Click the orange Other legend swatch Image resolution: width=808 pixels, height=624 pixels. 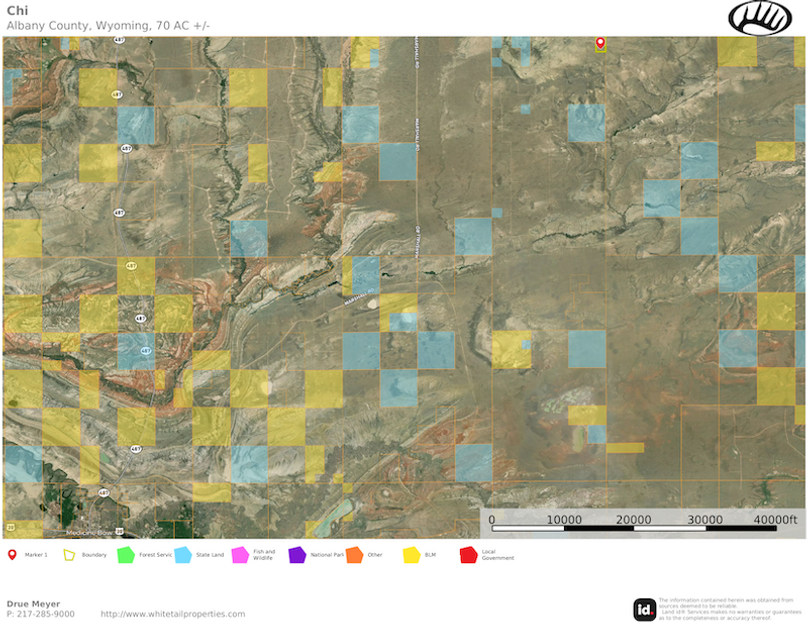coord(354,554)
